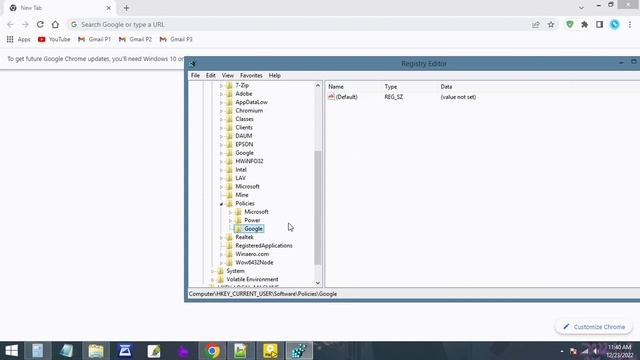Bookmark this tab with star icon
640x360 pixels.
pos(551,24)
